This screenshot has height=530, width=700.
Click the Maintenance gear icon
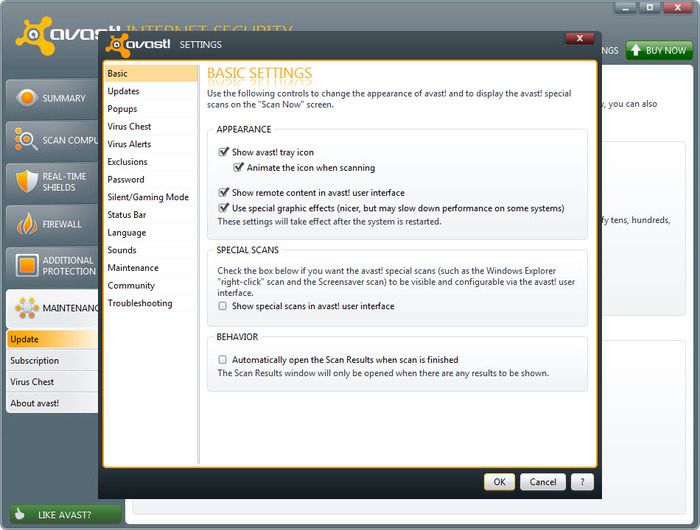coord(27,308)
